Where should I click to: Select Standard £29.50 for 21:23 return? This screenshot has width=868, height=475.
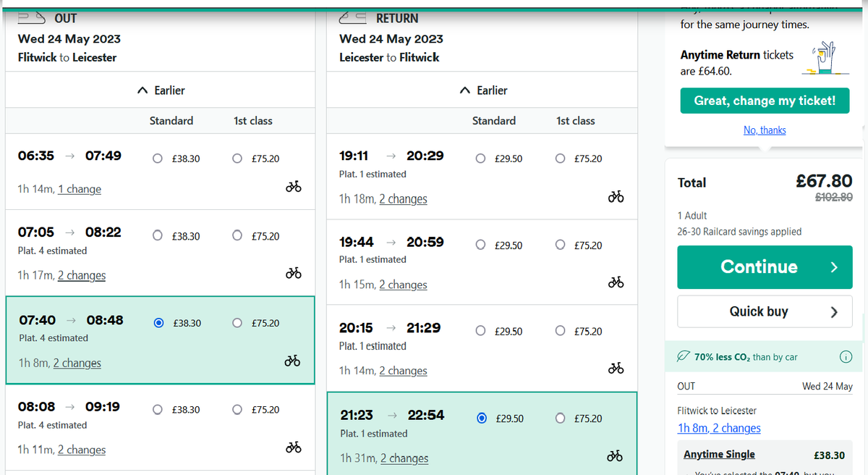tap(482, 419)
